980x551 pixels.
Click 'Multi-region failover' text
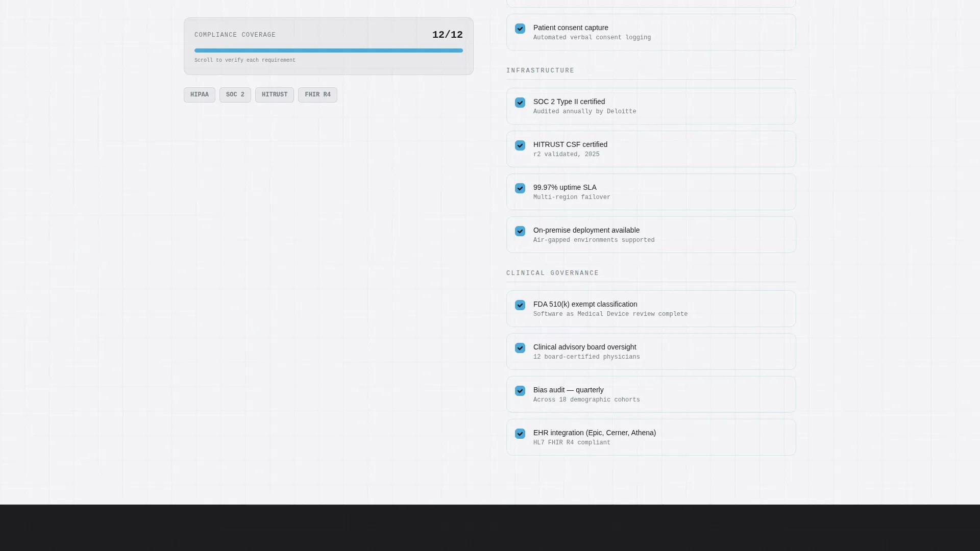coord(572,197)
